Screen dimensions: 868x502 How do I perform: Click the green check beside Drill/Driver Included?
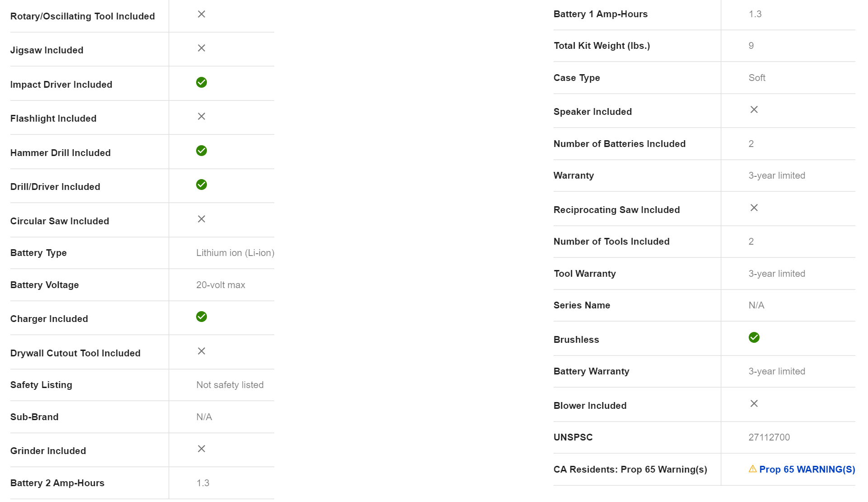202,185
